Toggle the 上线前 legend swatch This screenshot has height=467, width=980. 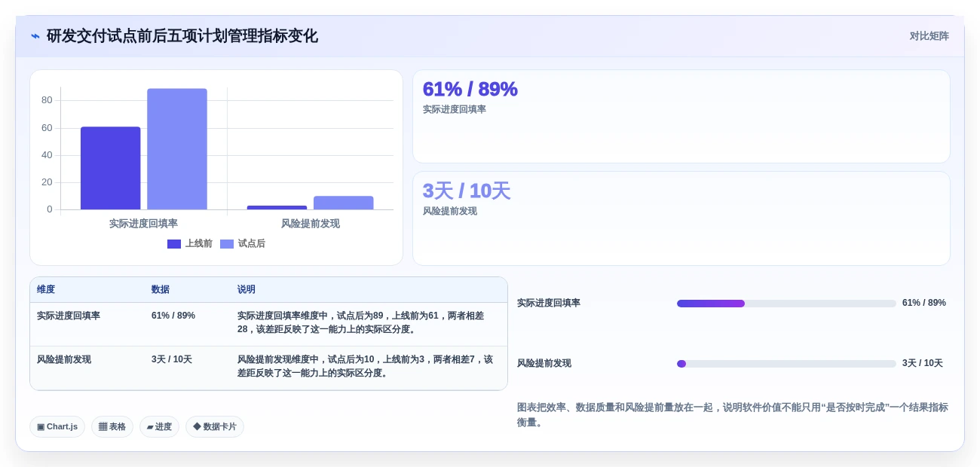point(174,244)
